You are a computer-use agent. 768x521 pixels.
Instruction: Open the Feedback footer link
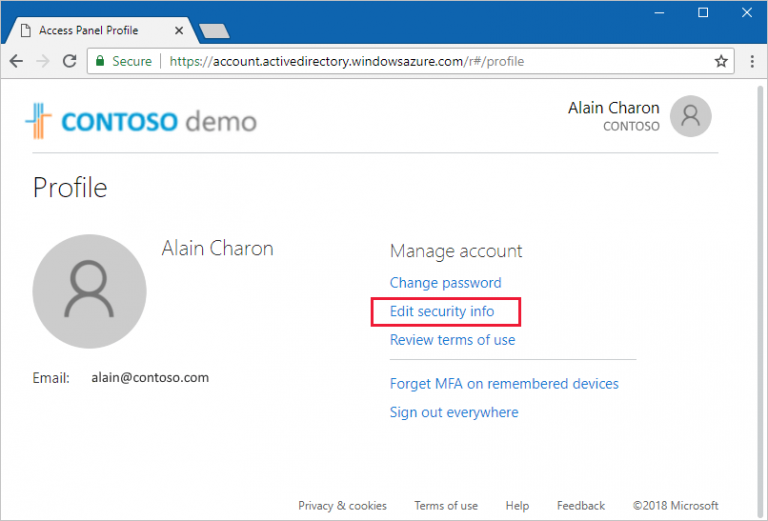(580, 505)
